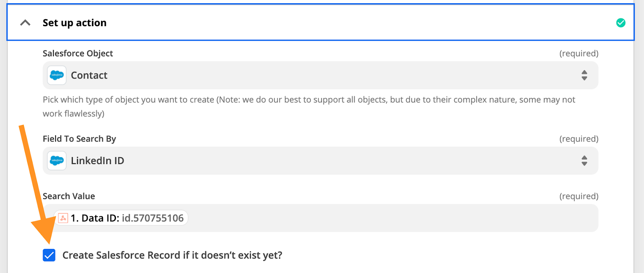Click Salesforce cloud icon beside LinkedIn ID
Viewport: 644px width, 273px height.
[57, 161]
